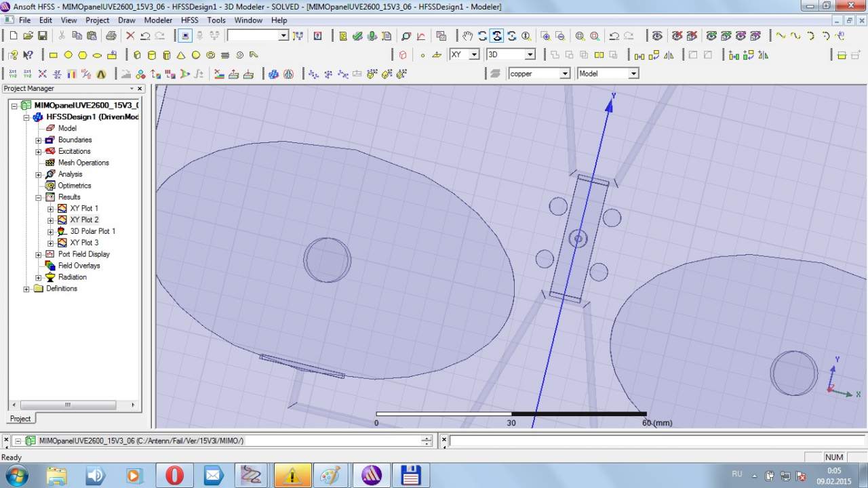868x488 pixels.
Task: Toggle the active rotate view mode
Action: pyautogui.click(x=497, y=36)
